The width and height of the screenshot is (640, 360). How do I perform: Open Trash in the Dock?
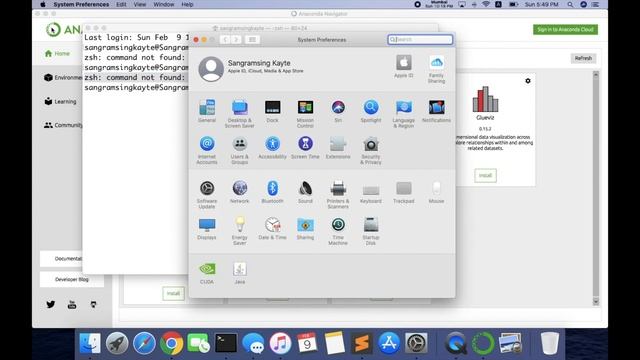pos(550,343)
